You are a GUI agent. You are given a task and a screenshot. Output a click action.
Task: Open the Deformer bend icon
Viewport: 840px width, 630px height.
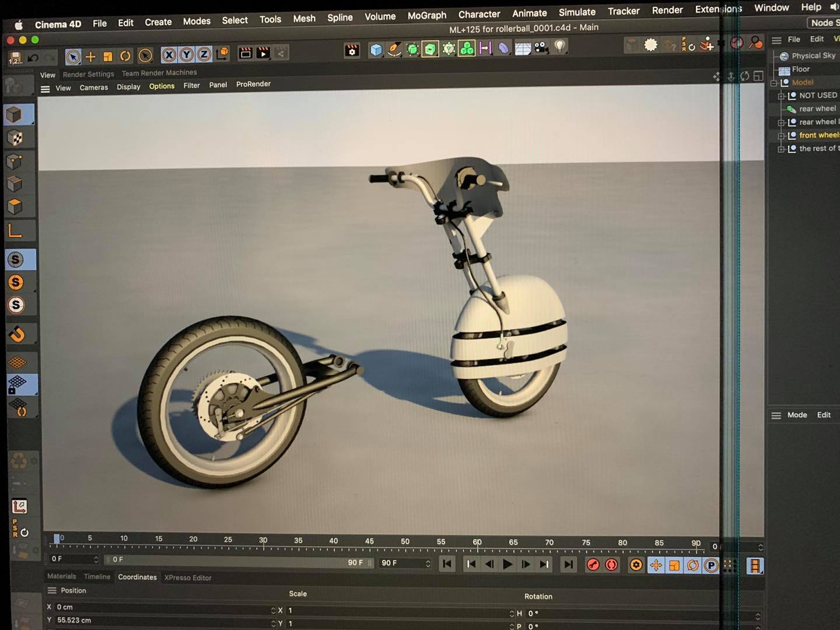[503, 48]
